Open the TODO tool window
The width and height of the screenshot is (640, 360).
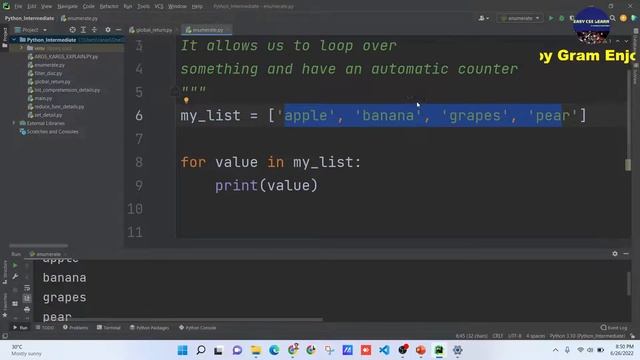[45, 328]
